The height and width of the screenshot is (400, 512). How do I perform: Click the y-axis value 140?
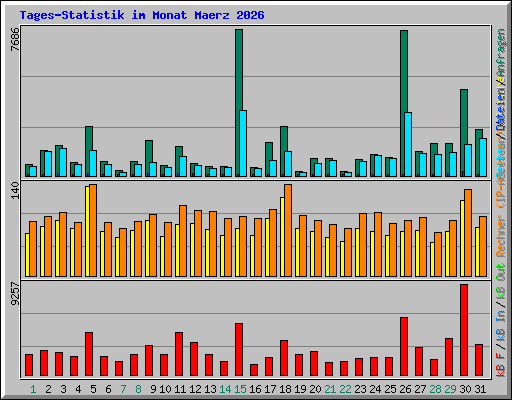point(15,191)
